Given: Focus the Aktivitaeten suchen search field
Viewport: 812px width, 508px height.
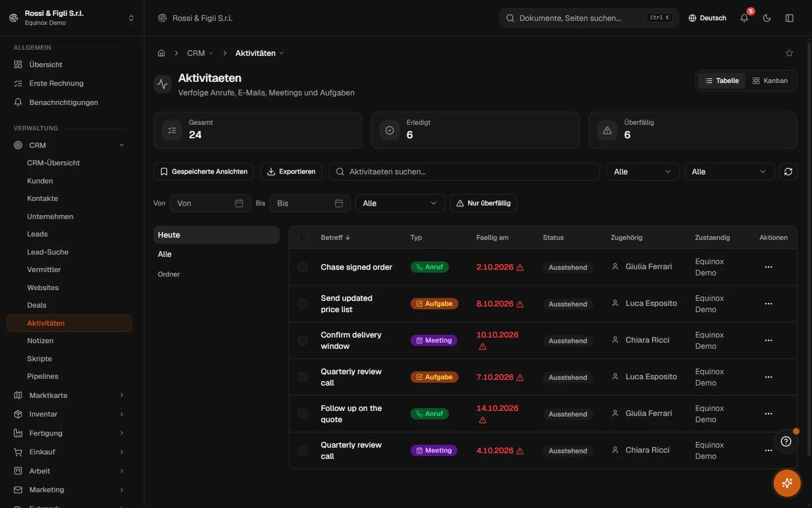Looking at the screenshot, I should 464,172.
